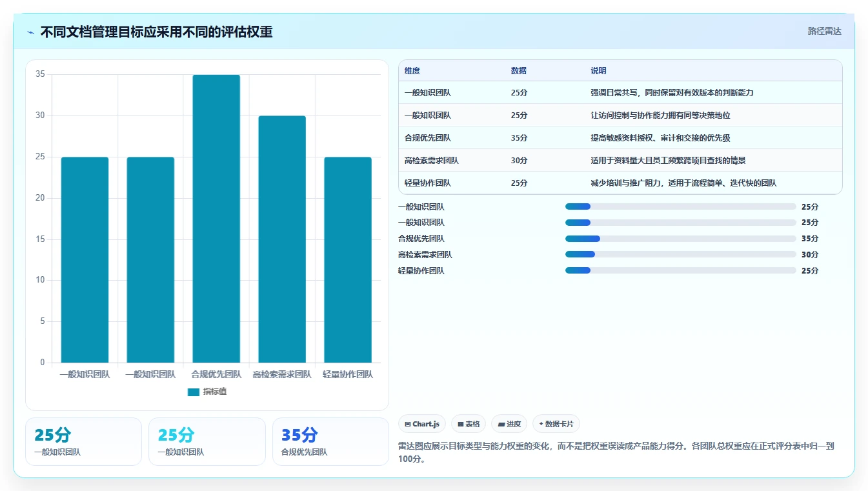This screenshot has width=868, height=491.
Task: Select the description 提高敏感资料授权、审计和交接的优先级
Action: pyautogui.click(x=660, y=138)
